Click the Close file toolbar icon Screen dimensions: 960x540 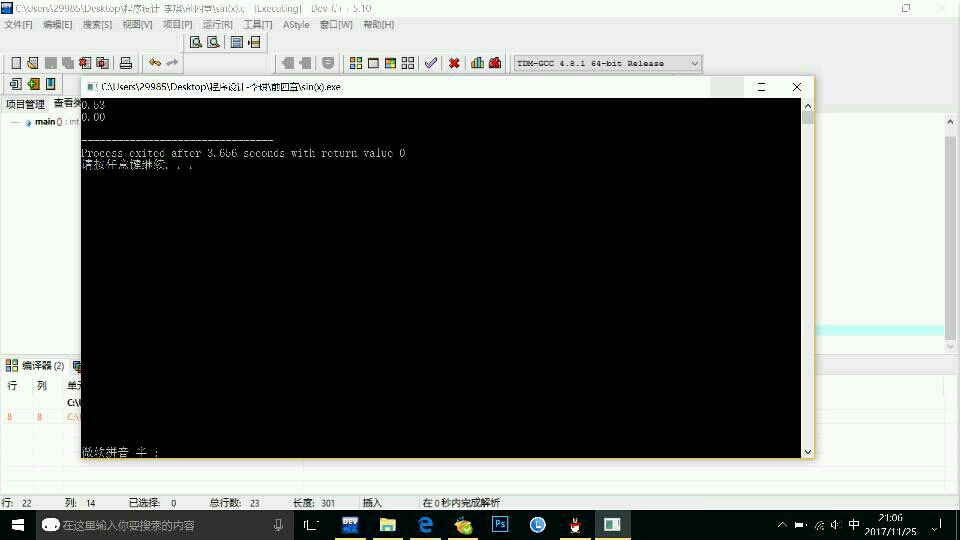pyautogui.click(x=85, y=63)
